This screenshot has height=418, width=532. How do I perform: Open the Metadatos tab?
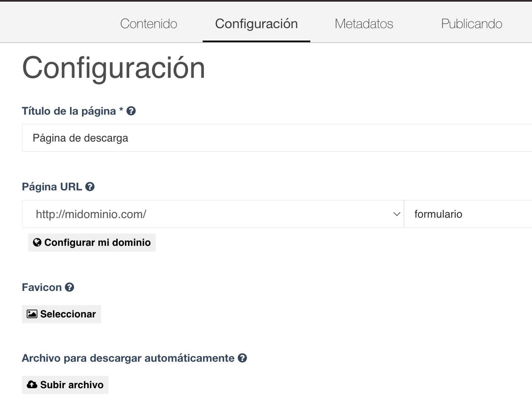pos(364,24)
